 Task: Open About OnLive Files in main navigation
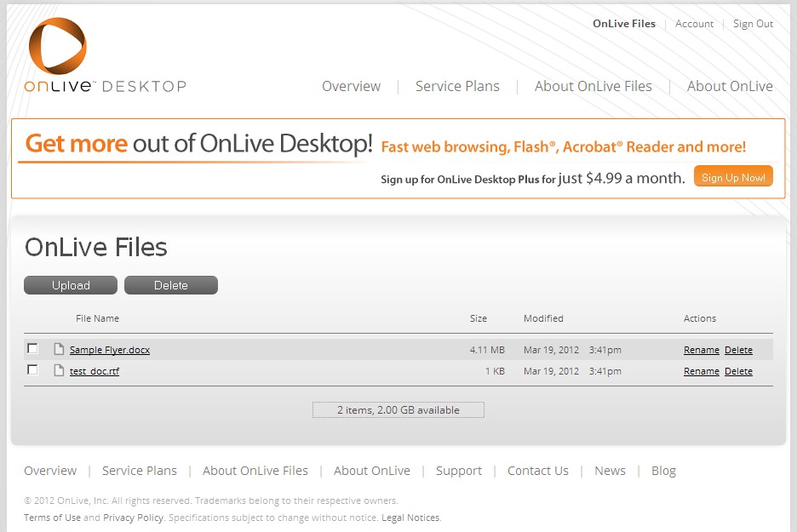pos(593,86)
